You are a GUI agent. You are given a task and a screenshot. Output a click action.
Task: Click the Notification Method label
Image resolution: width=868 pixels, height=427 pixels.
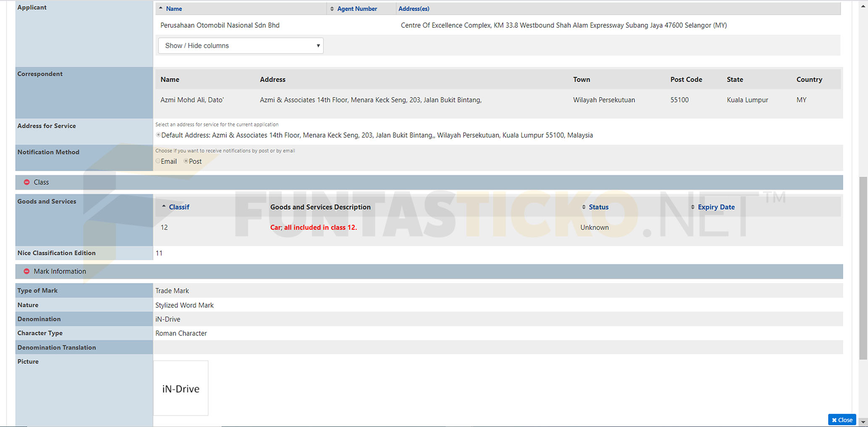point(48,152)
